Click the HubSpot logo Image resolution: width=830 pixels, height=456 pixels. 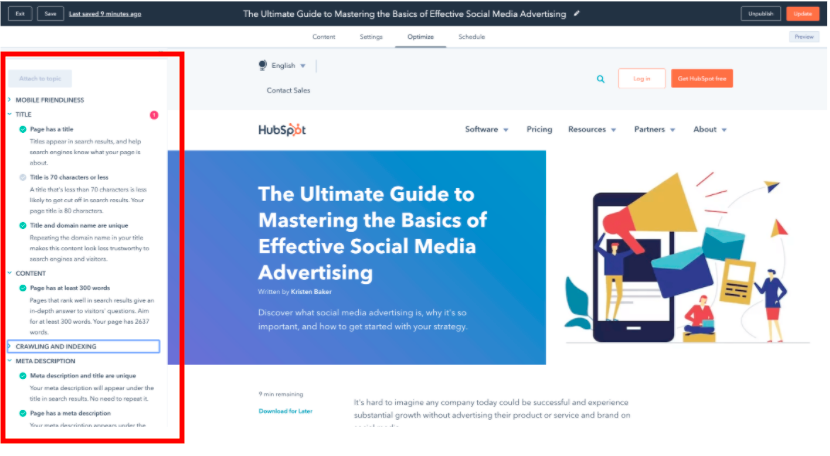point(282,130)
